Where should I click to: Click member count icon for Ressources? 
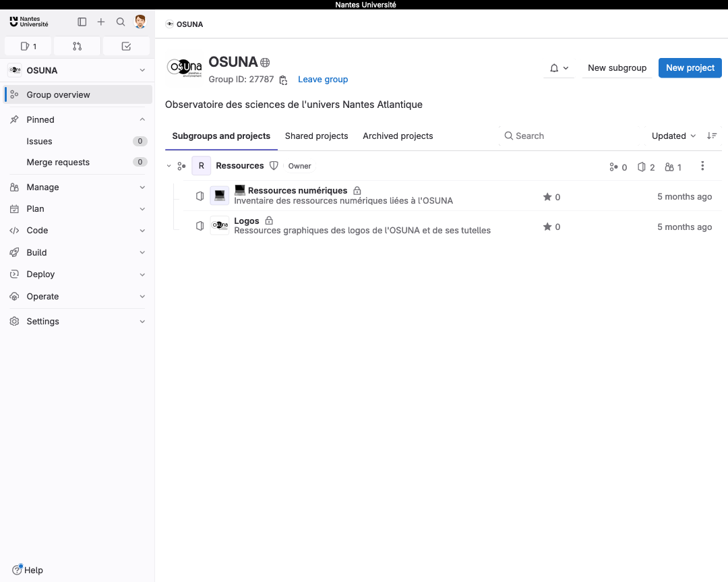pyautogui.click(x=669, y=167)
